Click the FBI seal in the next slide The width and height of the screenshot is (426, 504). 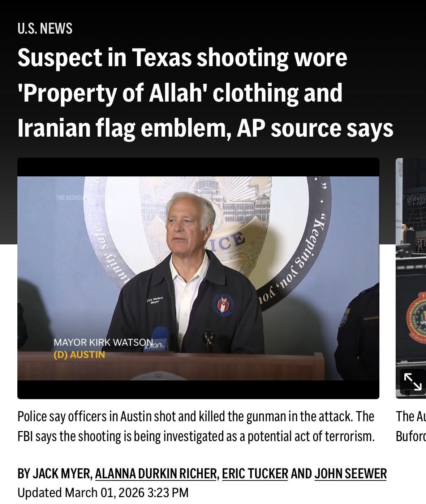pos(417,318)
